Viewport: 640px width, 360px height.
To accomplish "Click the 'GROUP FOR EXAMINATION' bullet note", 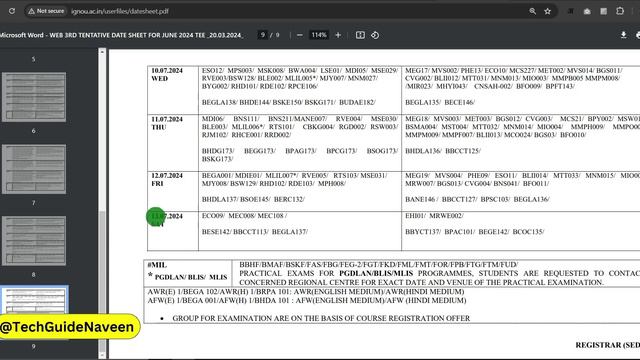I will tap(321, 318).
